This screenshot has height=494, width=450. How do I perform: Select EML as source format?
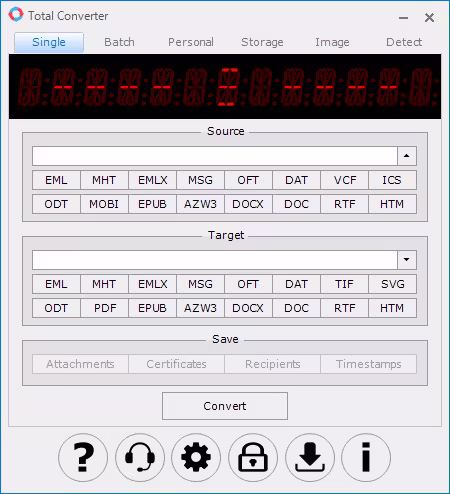56,180
